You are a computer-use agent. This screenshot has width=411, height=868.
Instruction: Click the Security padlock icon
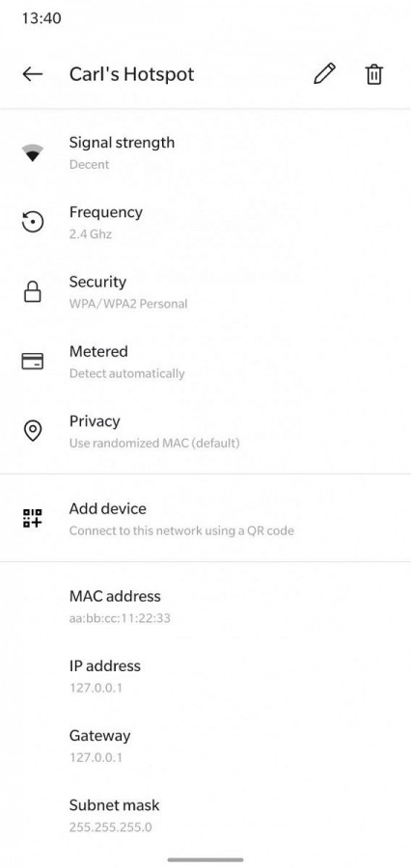(x=33, y=291)
